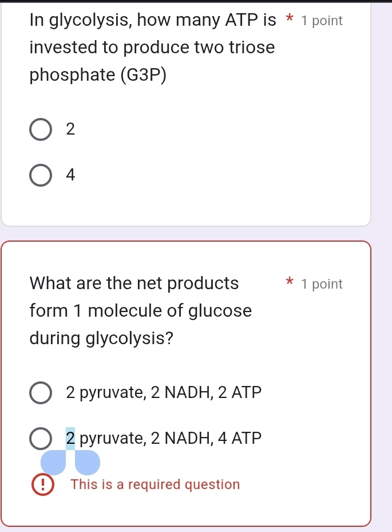The height and width of the screenshot is (532, 392).
Task: Tap the right blue text selection handle
Action: 87,462
